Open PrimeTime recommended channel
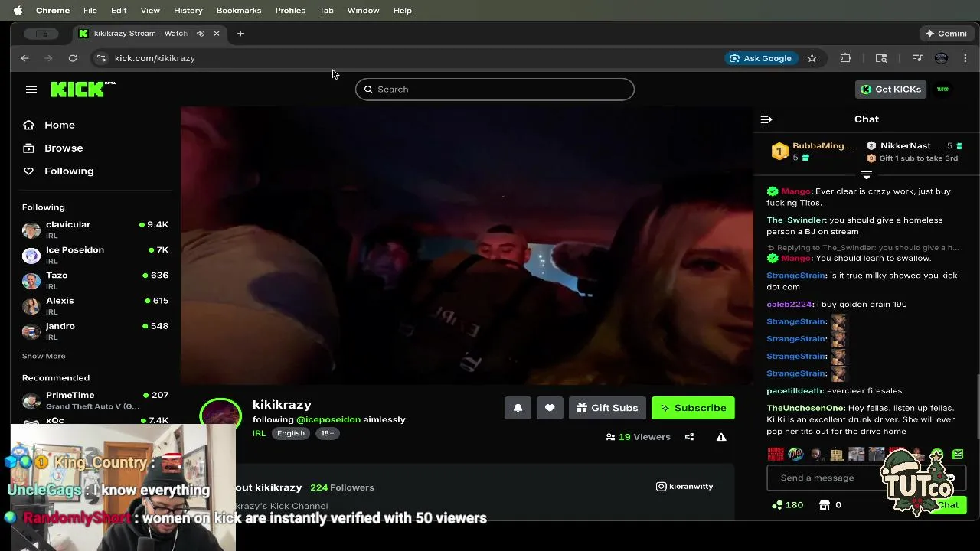The height and width of the screenshot is (551, 980). [x=95, y=400]
